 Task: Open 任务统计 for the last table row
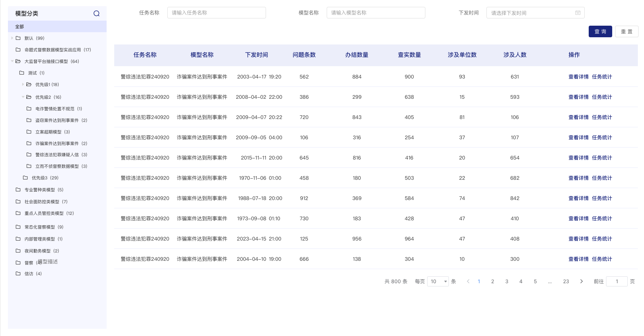(602, 259)
